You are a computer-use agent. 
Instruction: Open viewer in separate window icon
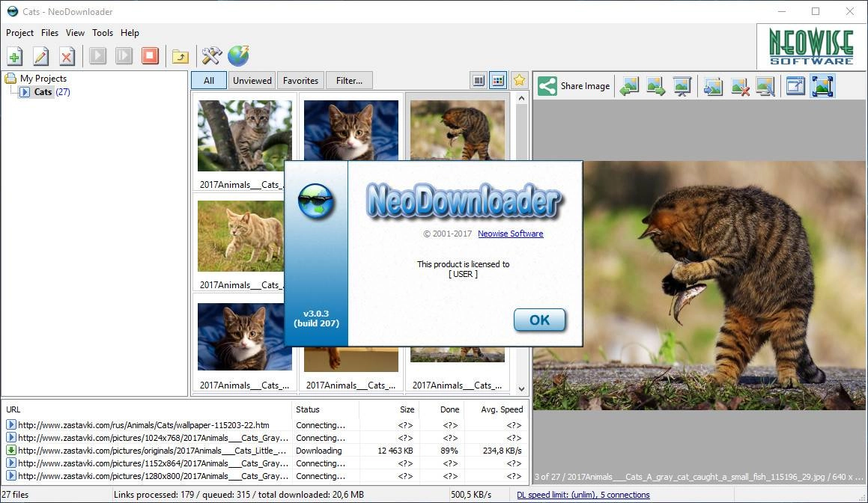tap(795, 86)
